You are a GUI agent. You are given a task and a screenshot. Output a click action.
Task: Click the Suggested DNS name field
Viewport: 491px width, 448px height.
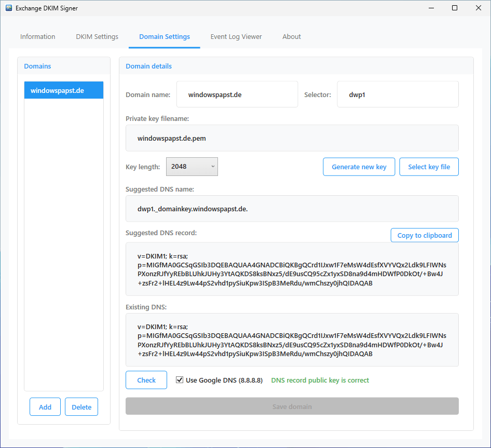click(292, 208)
